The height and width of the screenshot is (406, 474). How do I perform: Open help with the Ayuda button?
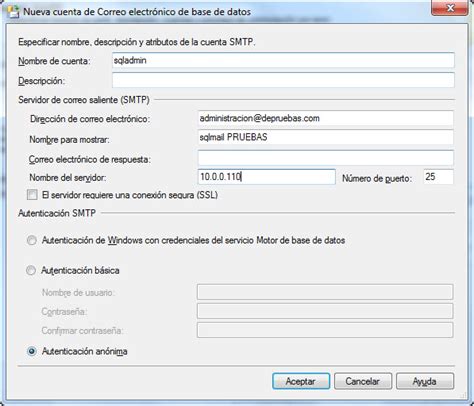pos(425,381)
